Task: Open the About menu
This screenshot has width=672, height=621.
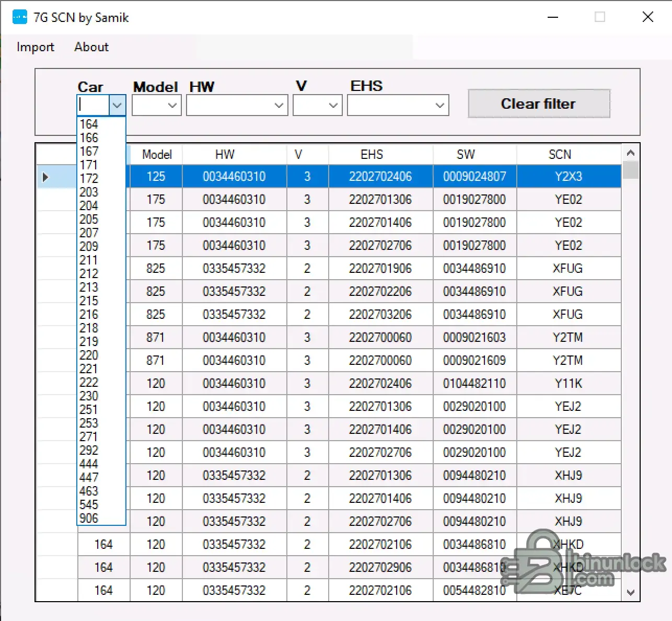Action: click(91, 47)
